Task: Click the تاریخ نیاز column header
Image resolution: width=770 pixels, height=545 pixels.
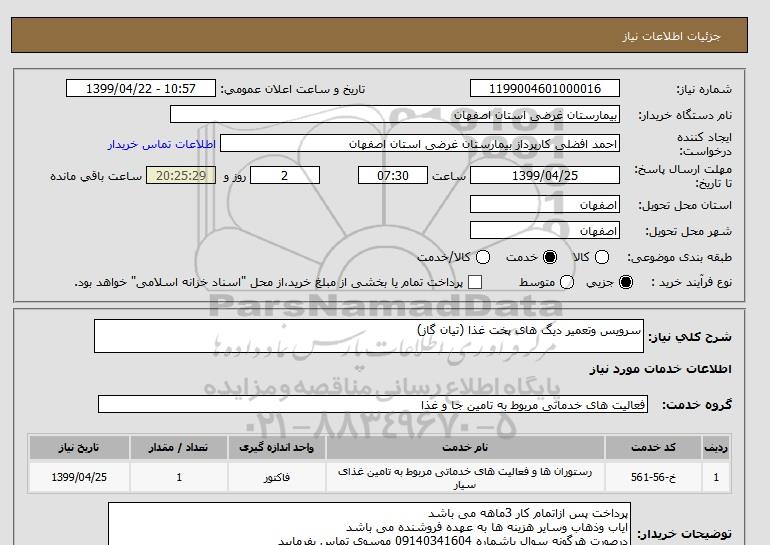Action: coord(79,447)
